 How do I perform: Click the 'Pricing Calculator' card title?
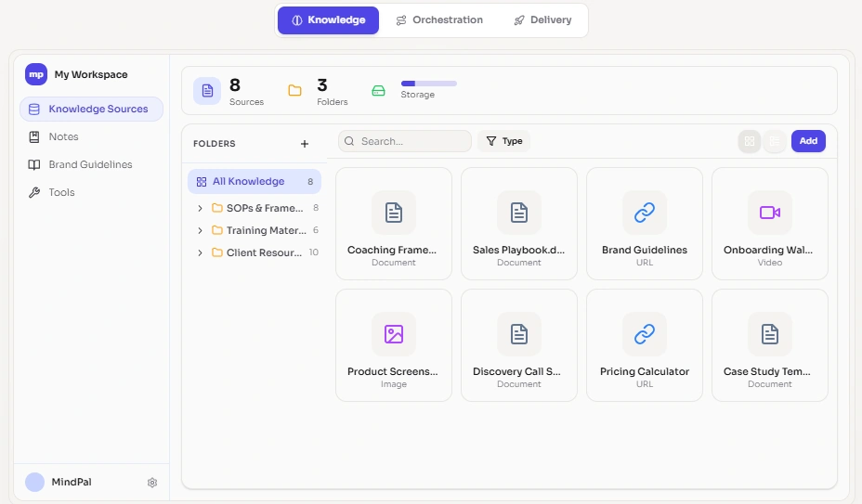[x=645, y=371]
